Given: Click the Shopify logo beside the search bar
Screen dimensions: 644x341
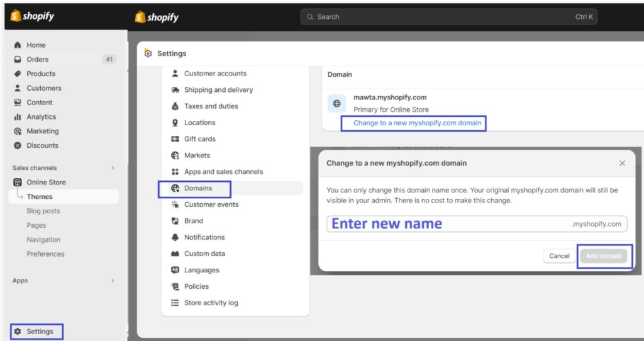Looking at the screenshot, I should coord(157,17).
